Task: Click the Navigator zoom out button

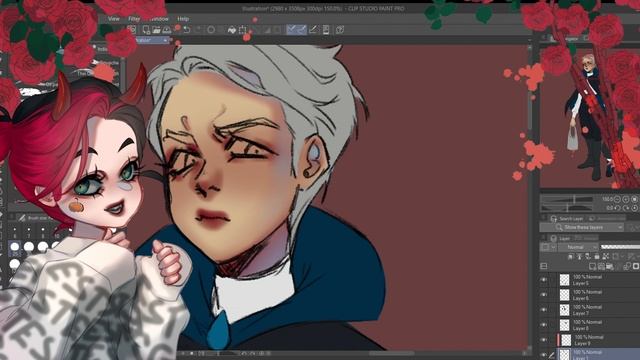Action: coord(618,199)
